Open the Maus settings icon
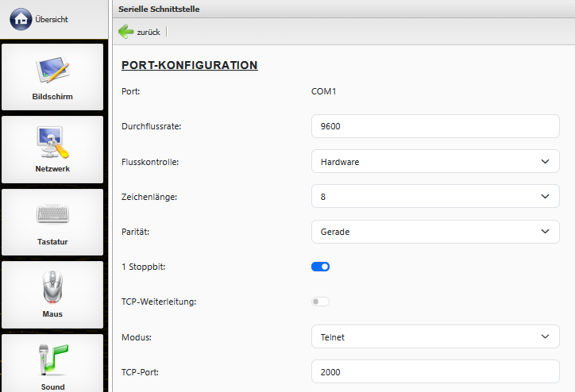 pos(53,287)
